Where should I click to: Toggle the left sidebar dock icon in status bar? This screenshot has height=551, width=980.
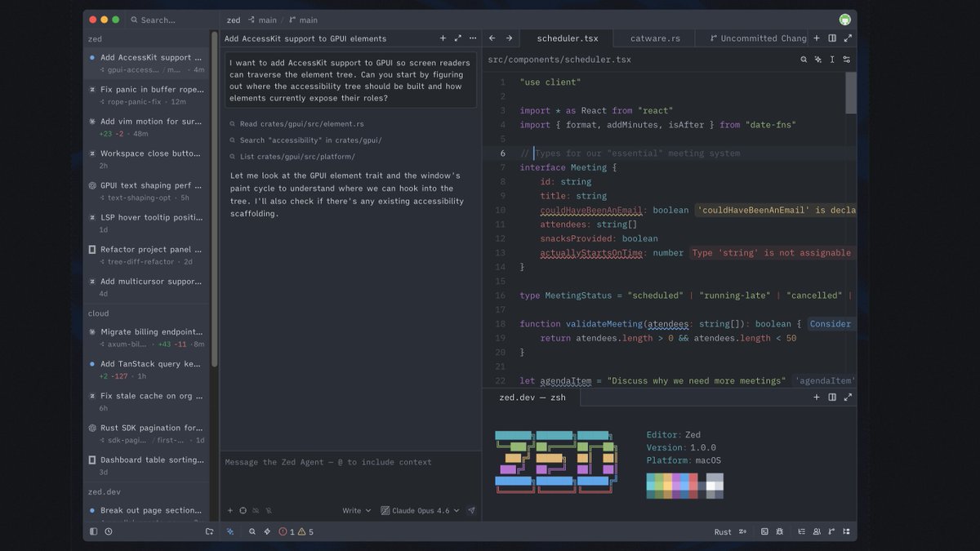[93, 531]
